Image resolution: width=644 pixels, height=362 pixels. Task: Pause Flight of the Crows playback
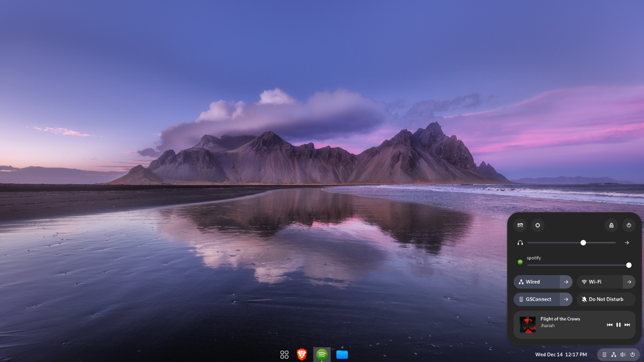point(618,325)
